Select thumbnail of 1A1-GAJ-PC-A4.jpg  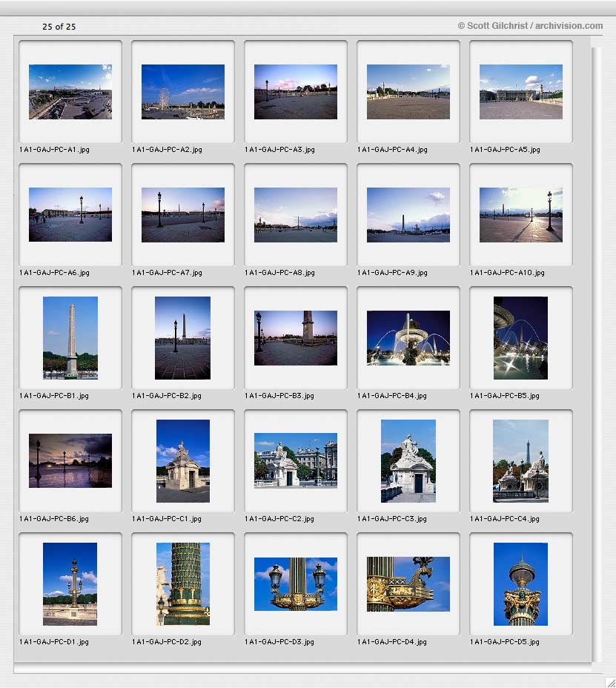coord(408,92)
